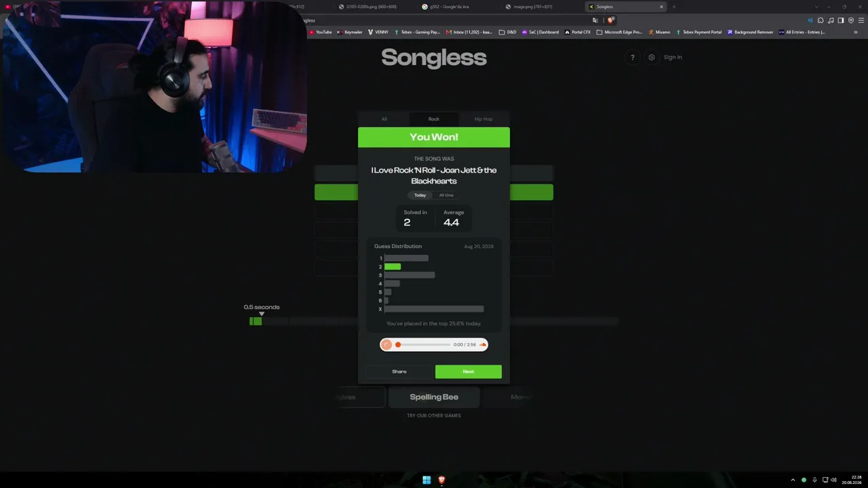
Task: Toggle the browser sidebar panel icon
Action: [x=841, y=20]
